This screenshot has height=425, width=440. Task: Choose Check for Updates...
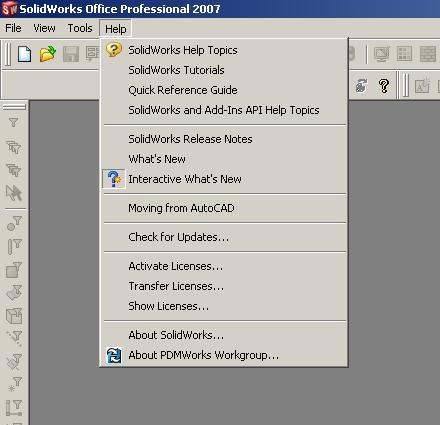(224, 237)
